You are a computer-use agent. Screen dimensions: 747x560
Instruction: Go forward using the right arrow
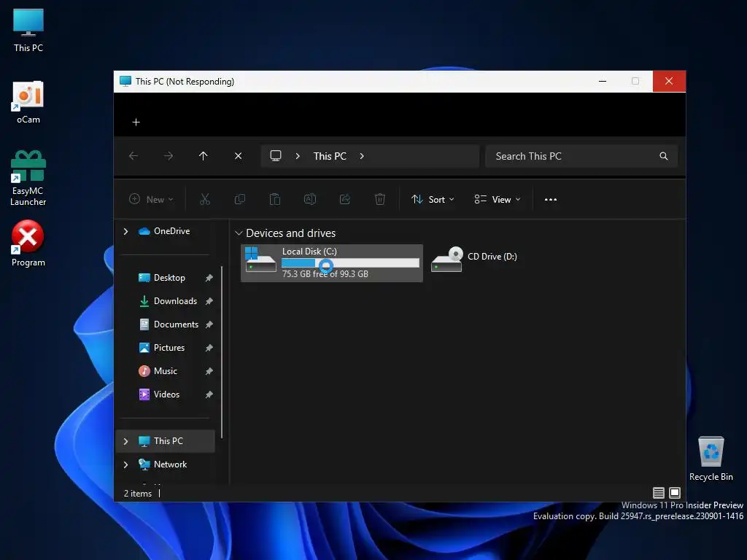[x=169, y=156]
